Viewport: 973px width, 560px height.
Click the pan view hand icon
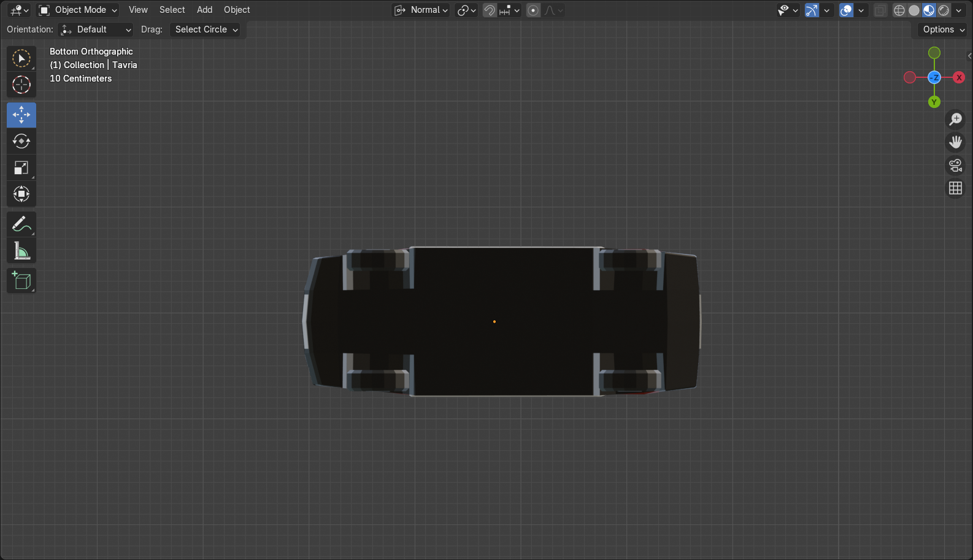pos(955,142)
